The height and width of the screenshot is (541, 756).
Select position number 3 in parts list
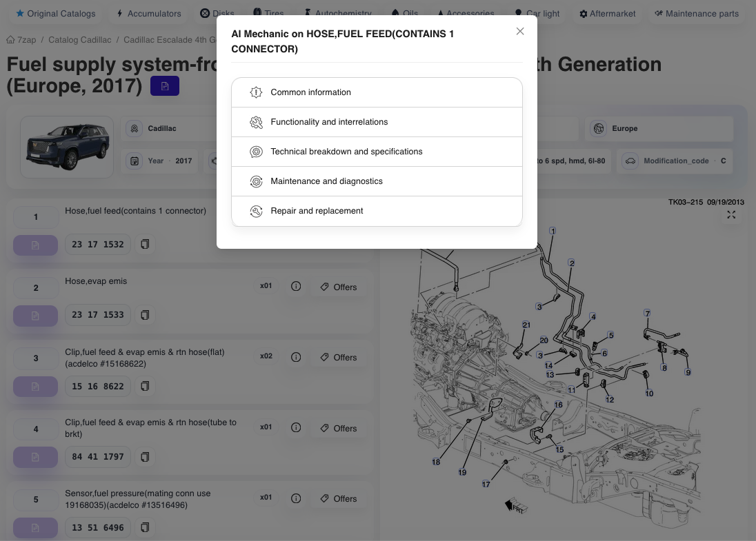click(x=36, y=358)
